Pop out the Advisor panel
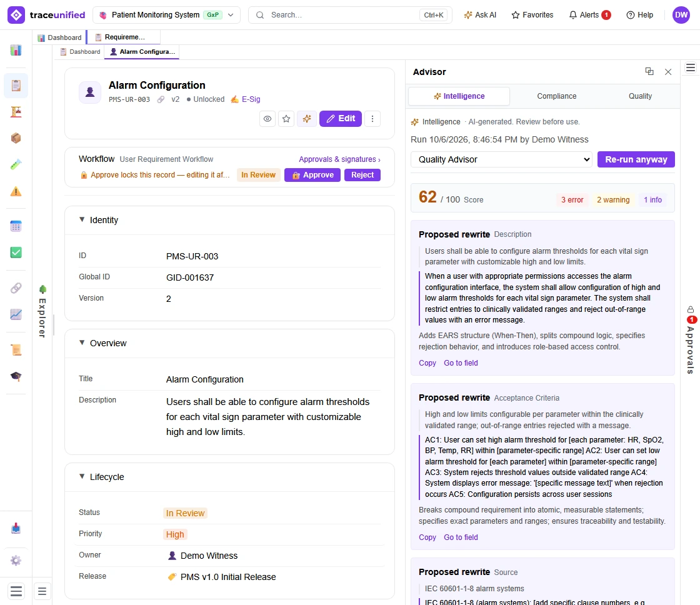The image size is (700, 605). [649, 71]
